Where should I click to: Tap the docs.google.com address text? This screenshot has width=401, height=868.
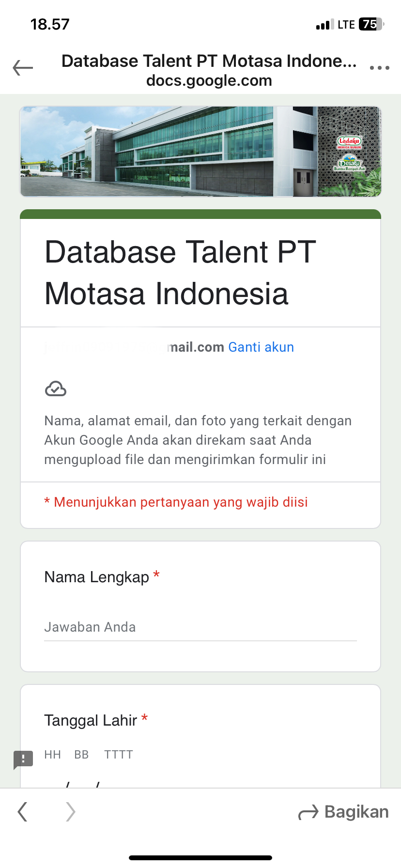209,80
